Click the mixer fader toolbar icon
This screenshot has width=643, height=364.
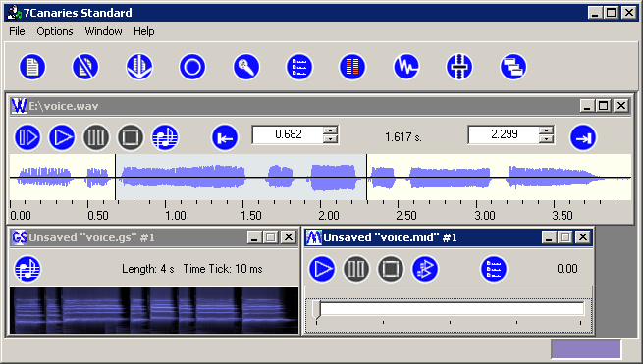[x=459, y=67]
